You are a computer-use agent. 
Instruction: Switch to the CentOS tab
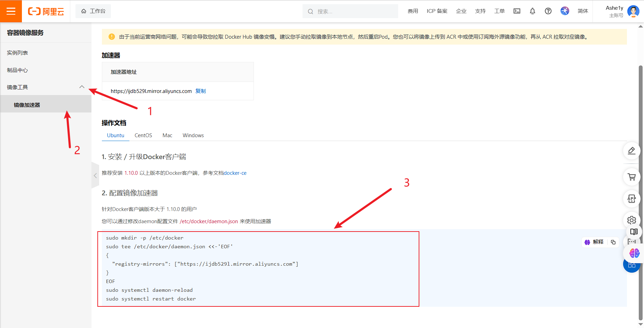[143, 135]
